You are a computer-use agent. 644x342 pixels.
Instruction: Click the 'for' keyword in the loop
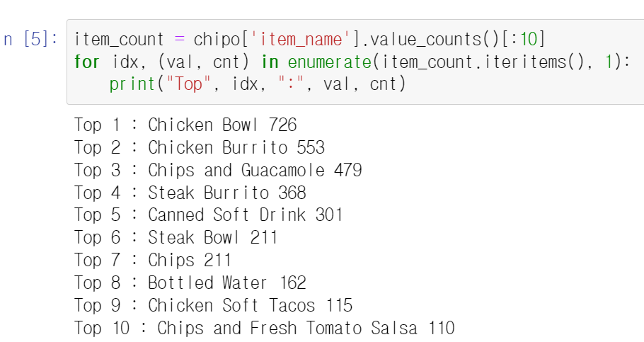tap(87, 62)
